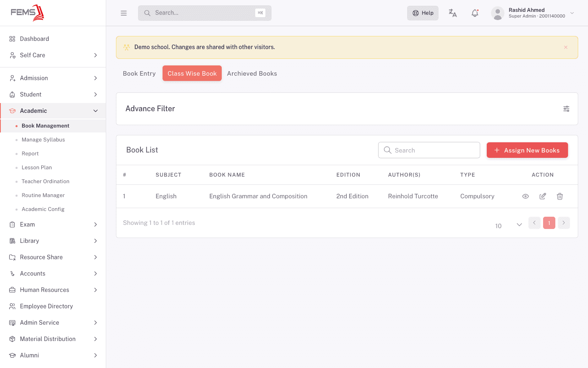Viewport: 588px width, 368px height.
Task: Select the Class Wise Book tab
Action: pos(192,74)
